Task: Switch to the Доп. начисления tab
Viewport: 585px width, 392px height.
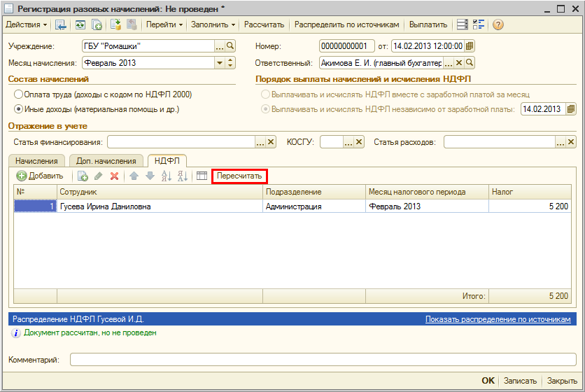Action: point(106,161)
